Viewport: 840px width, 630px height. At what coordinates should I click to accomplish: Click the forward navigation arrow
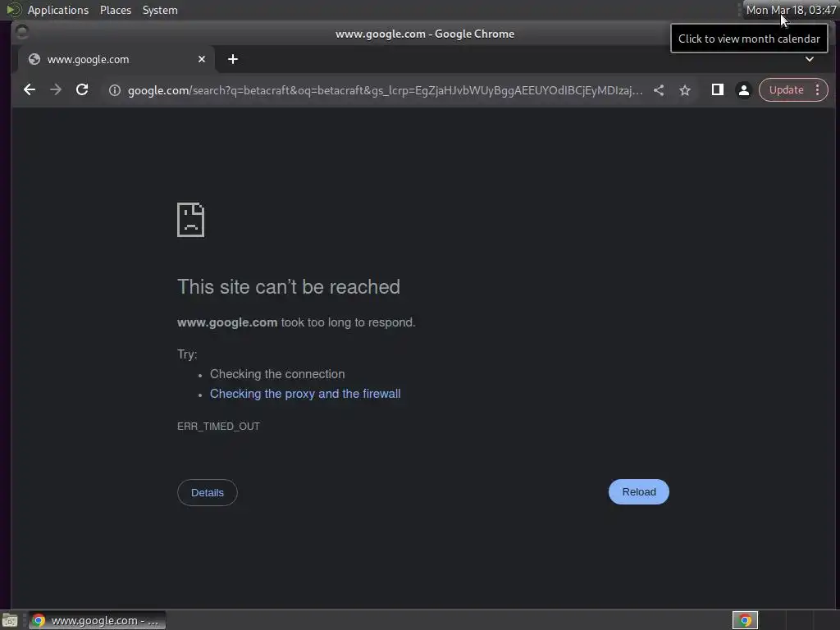pos(56,90)
